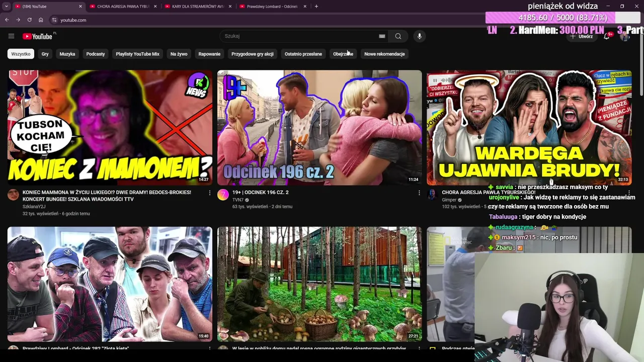
Task: Click the YouTube logo to go home
Action: pos(37,36)
